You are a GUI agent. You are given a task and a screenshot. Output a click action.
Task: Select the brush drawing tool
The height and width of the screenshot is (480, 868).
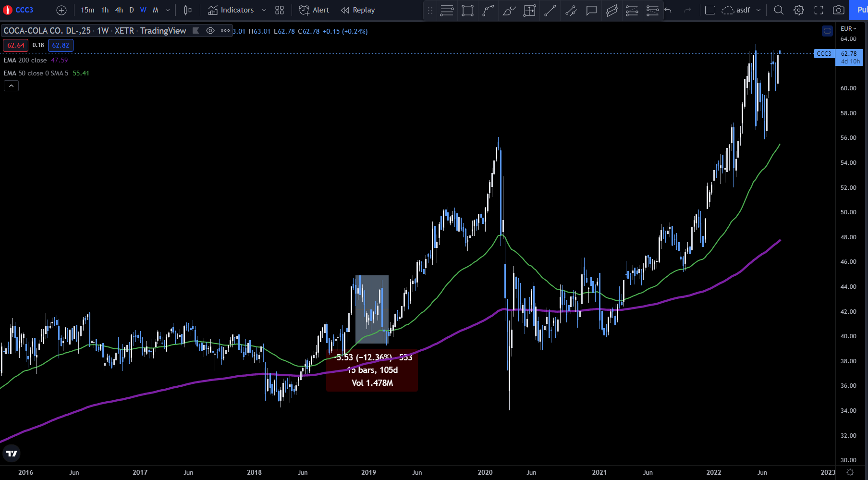pos(509,10)
